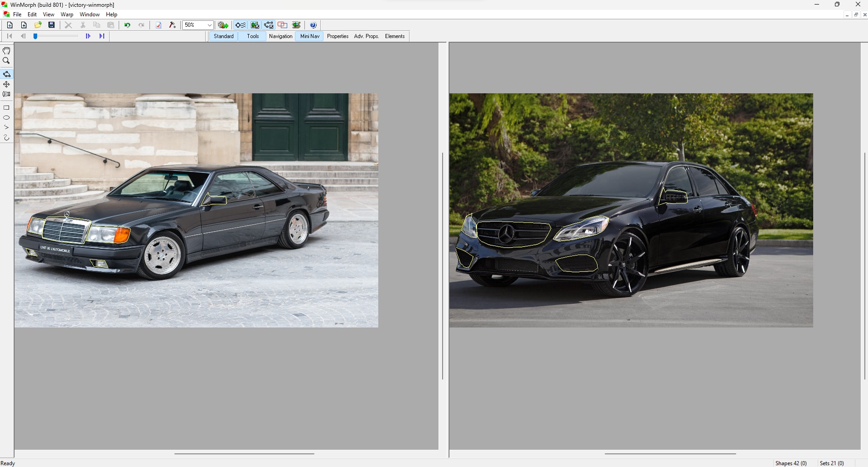
Task: Jump to the last frame
Action: [102, 36]
